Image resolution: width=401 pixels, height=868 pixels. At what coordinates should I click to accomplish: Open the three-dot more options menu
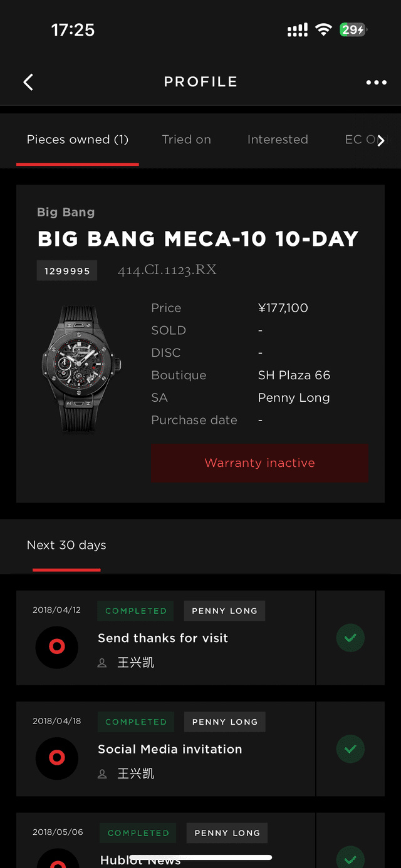pyautogui.click(x=376, y=82)
